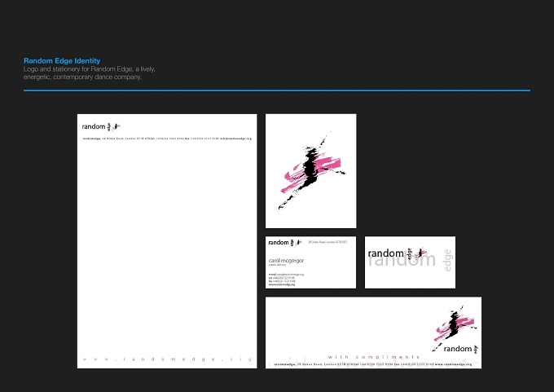Open the Carol McGregor business card

point(311,262)
